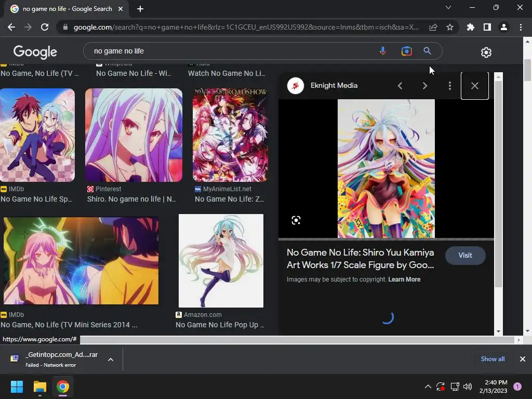Open a new browser tab
This screenshot has width=532, height=399.
click(140, 9)
